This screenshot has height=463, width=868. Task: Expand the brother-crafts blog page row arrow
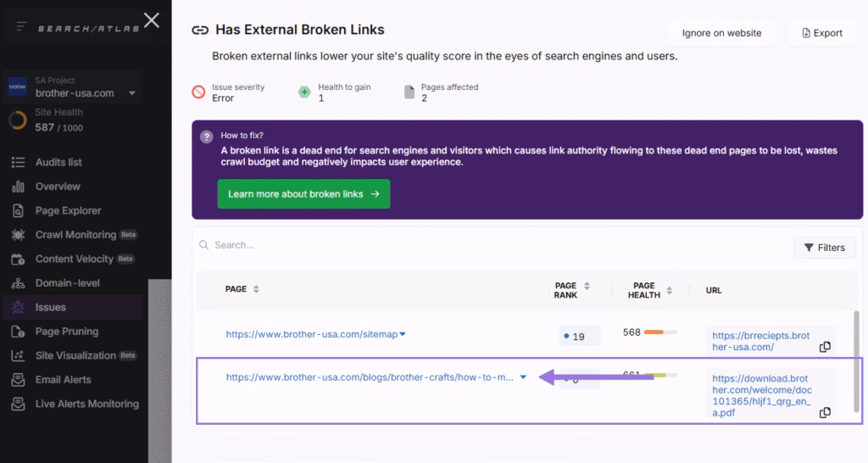(523, 377)
